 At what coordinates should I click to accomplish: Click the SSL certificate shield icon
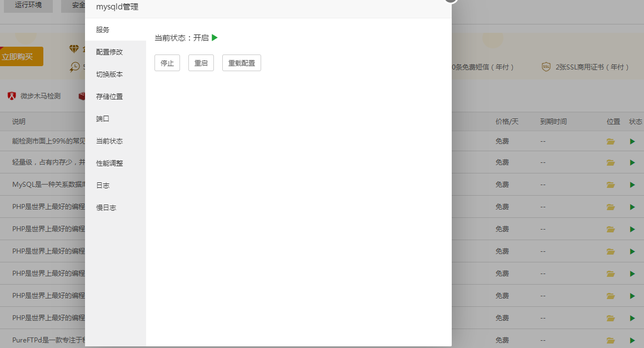(x=546, y=67)
